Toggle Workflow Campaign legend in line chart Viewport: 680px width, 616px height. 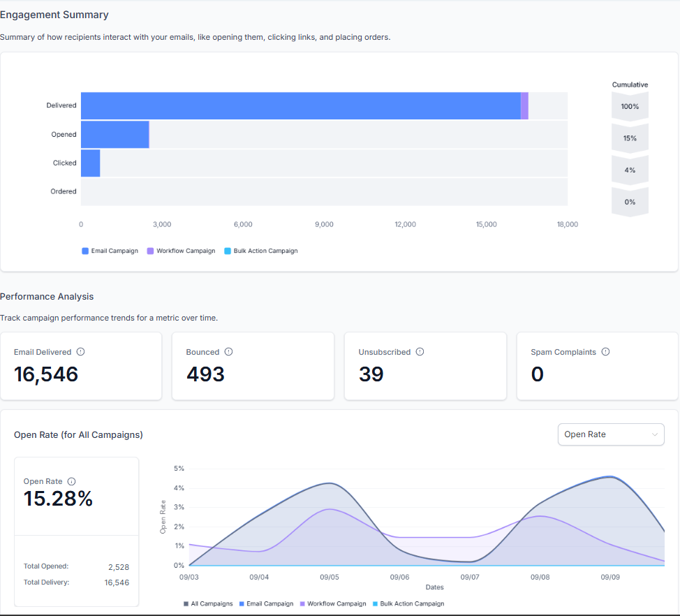tap(332, 603)
